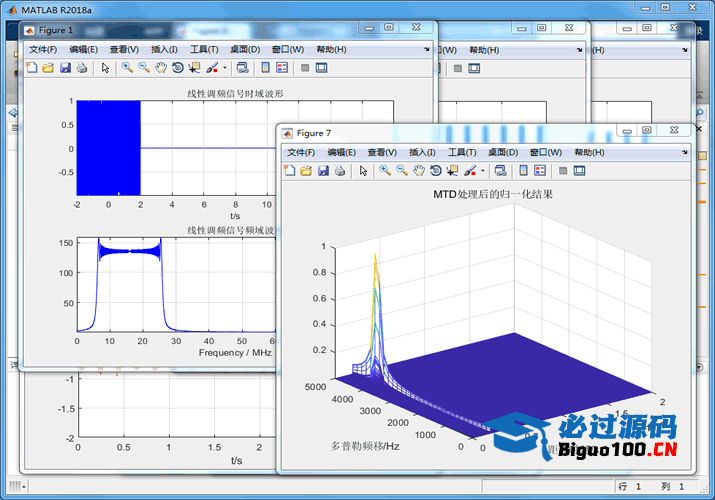Insert Colorbar via Figure 7 toolbar

(x=523, y=171)
